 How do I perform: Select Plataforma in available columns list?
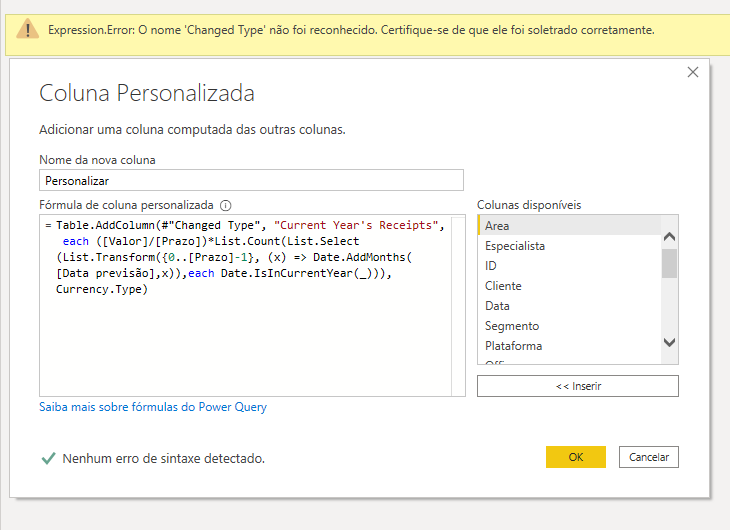coord(569,346)
